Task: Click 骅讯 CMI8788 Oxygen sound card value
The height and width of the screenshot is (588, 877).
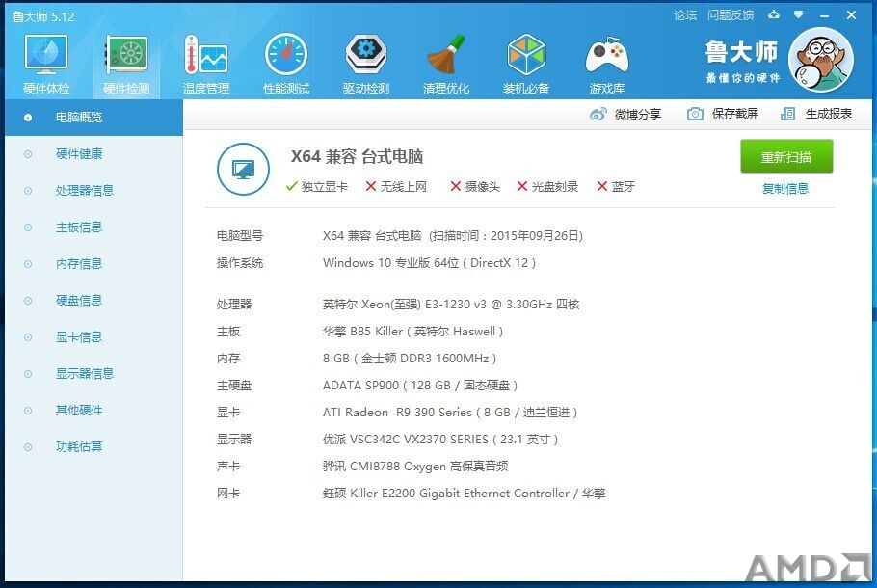Action: click(x=415, y=467)
